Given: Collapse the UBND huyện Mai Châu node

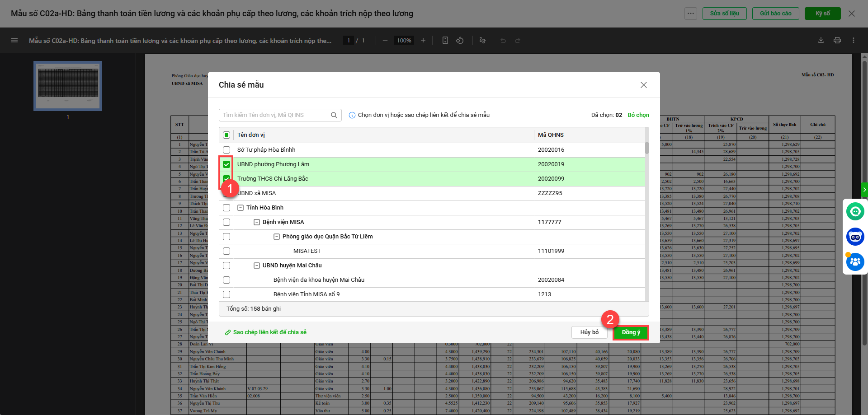Looking at the screenshot, I should click(257, 266).
